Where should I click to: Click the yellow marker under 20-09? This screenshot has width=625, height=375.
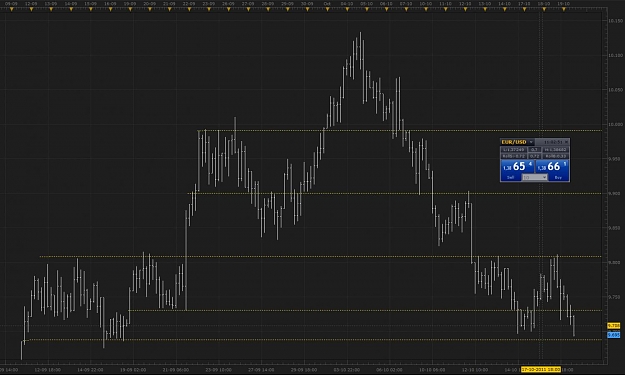click(x=149, y=9)
